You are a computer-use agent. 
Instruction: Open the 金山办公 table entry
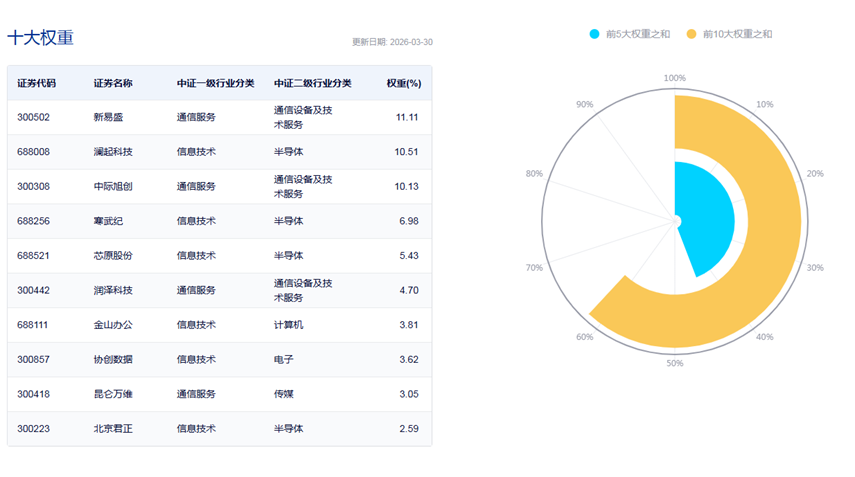(x=113, y=325)
